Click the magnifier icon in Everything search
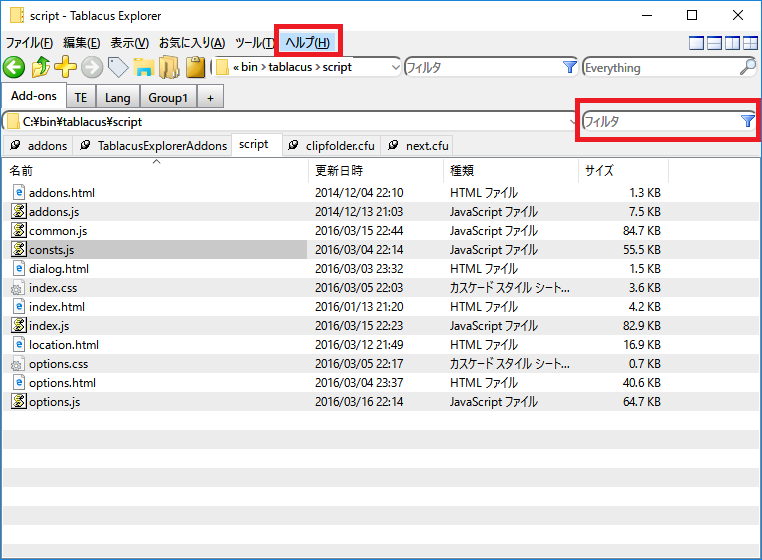 point(747,67)
